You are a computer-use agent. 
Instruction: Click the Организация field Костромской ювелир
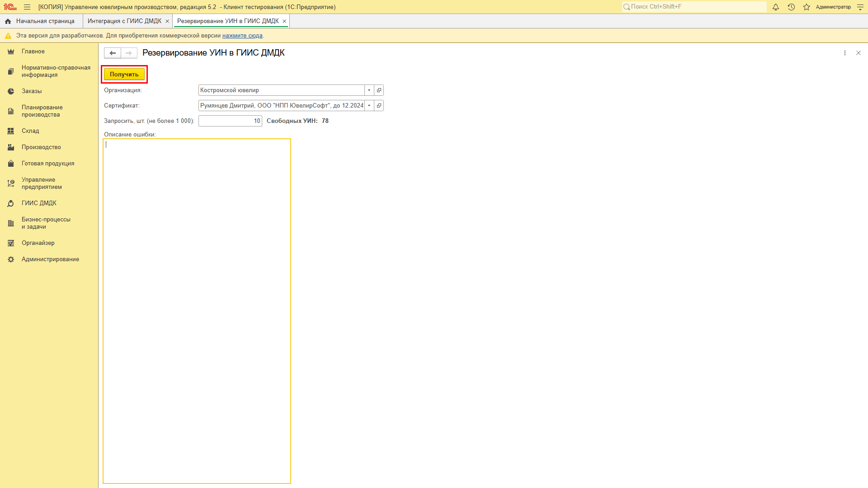281,90
